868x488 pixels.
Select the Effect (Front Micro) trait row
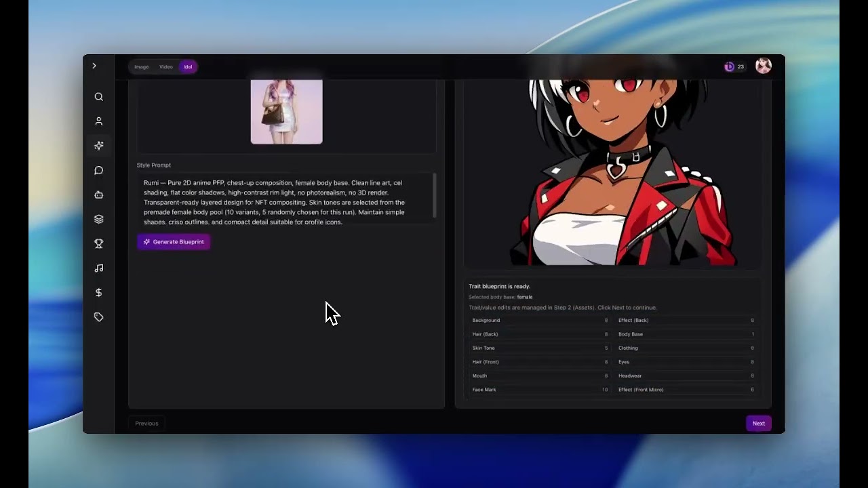point(686,390)
